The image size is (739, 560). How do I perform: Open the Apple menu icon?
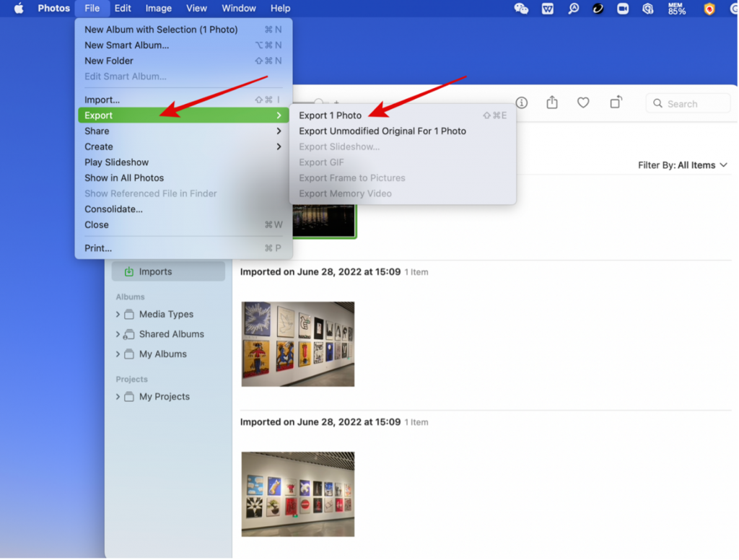19,9
